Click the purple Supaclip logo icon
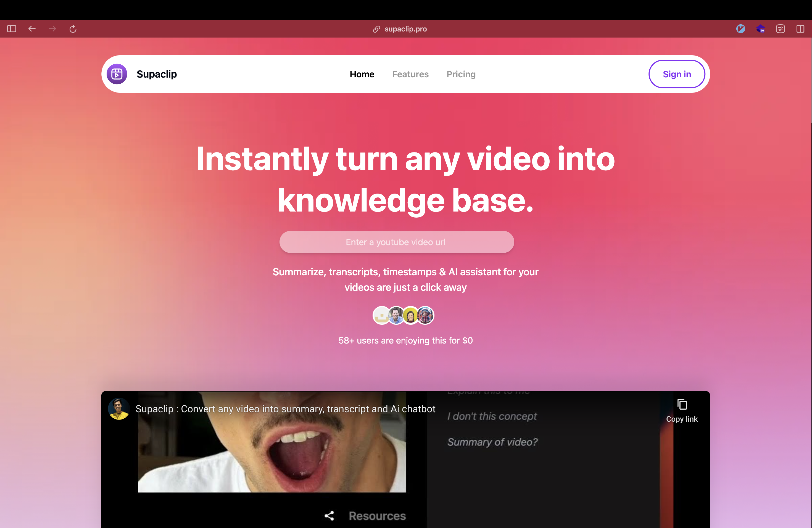The height and width of the screenshot is (528, 812). (x=117, y=74)
